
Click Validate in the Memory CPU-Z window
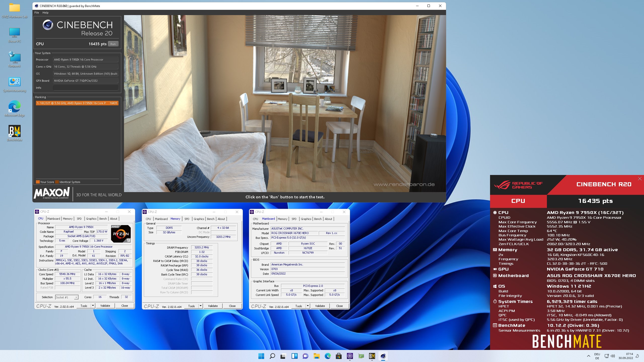click(213, 306)
